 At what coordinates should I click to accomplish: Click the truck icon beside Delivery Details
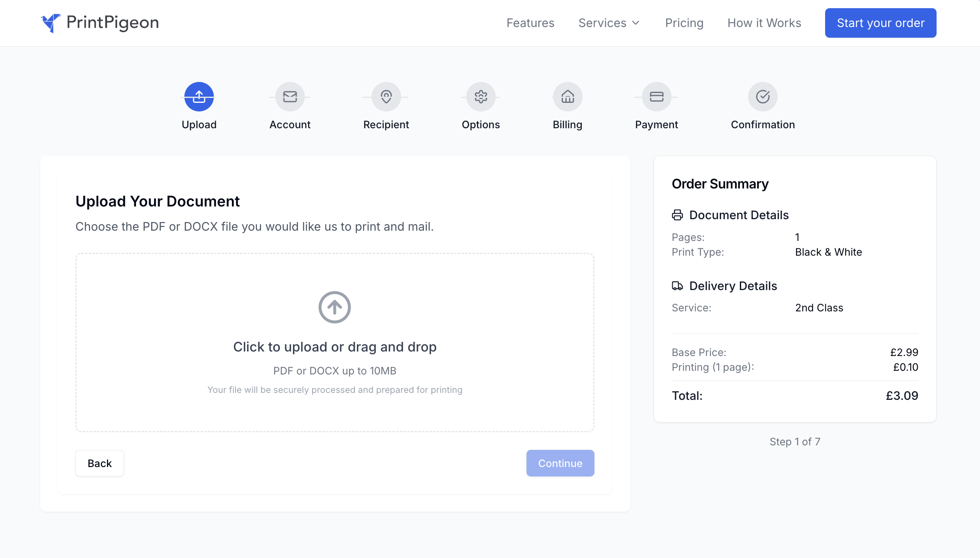pyautogui.click(x=677, y=286)
